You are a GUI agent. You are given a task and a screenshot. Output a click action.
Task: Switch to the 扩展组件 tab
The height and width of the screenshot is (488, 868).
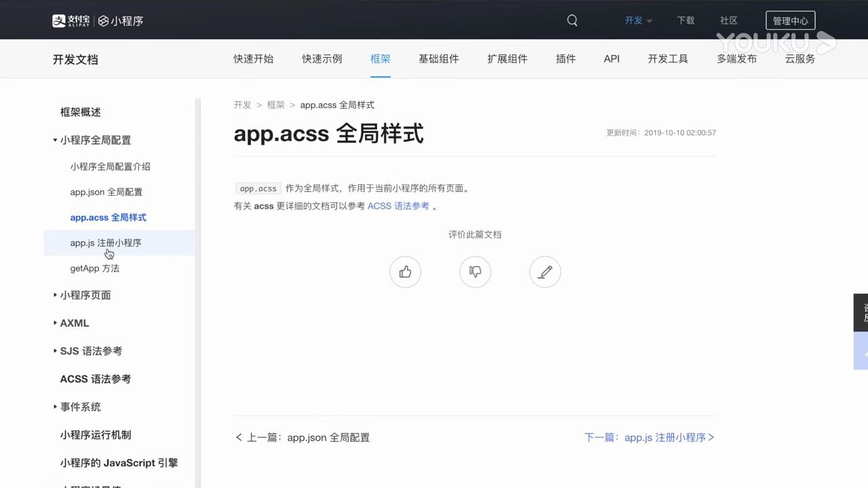pyautogui.click(x=507, y=59)
